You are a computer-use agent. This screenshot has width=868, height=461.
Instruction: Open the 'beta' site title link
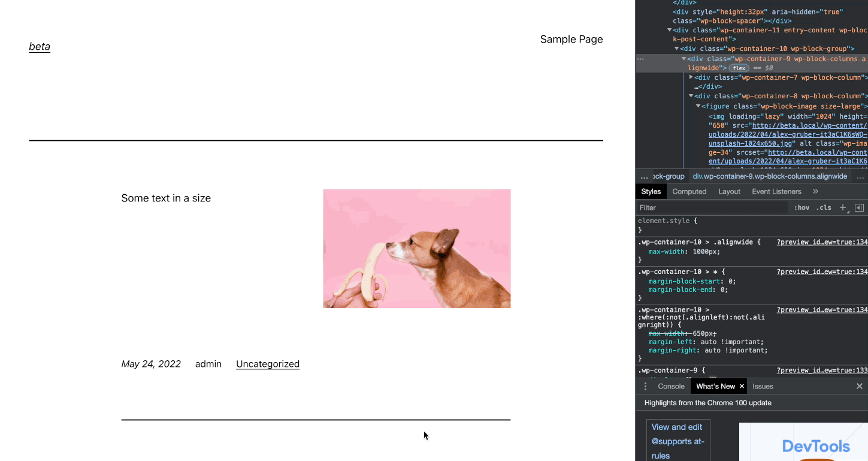(x=40, y=46)
